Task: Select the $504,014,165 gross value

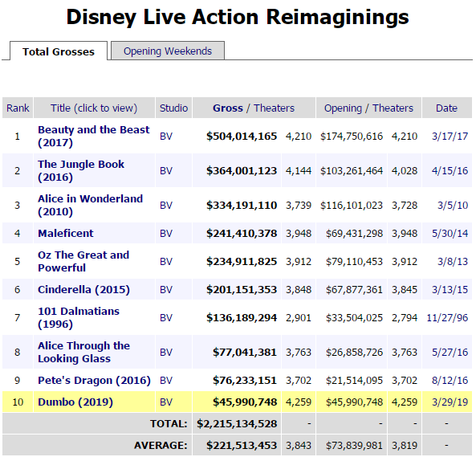Action: pyautogui.click(x=242, y=136)
